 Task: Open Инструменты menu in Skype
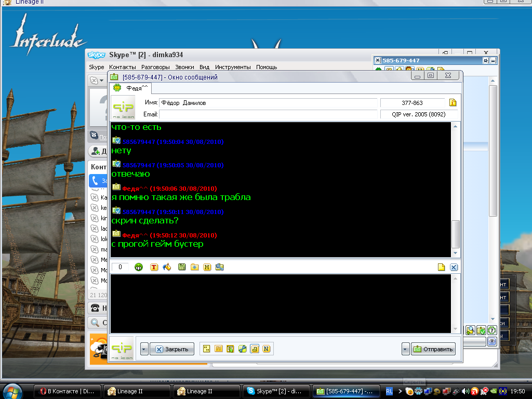(x=233, y=67)
